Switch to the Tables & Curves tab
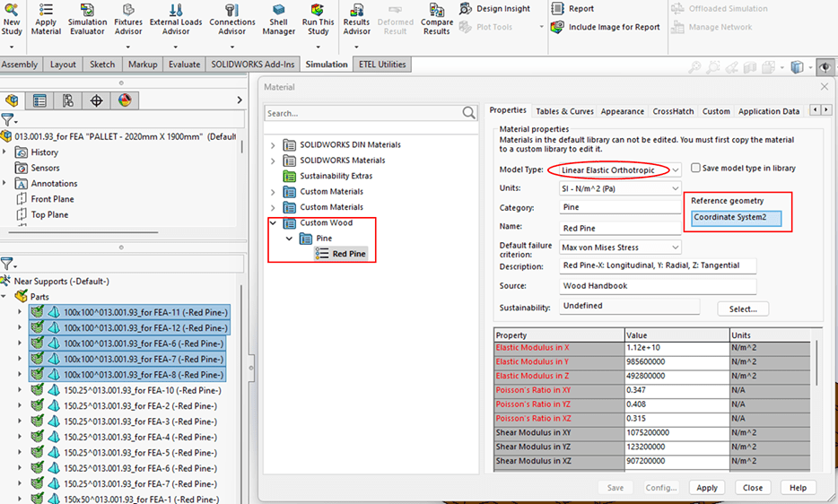The height and width of the screenshot is (504, 838). 564,111
